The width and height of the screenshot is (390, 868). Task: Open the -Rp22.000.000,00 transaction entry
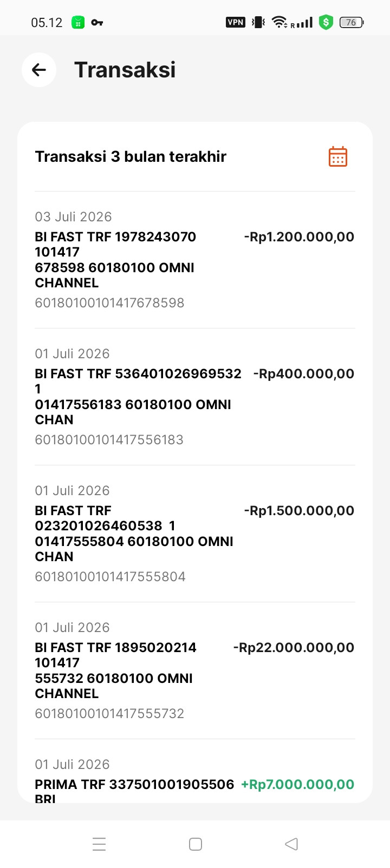coord(195,670)
